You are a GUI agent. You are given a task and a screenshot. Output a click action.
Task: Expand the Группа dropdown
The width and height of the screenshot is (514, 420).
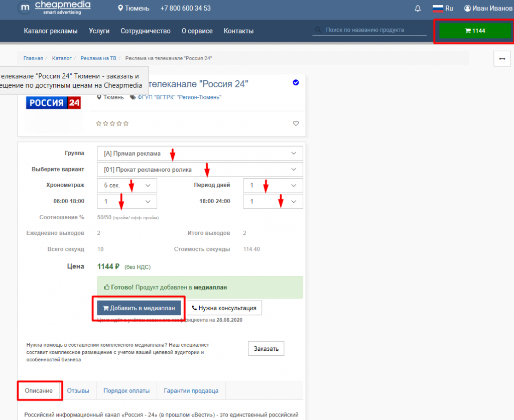point(200,154)
